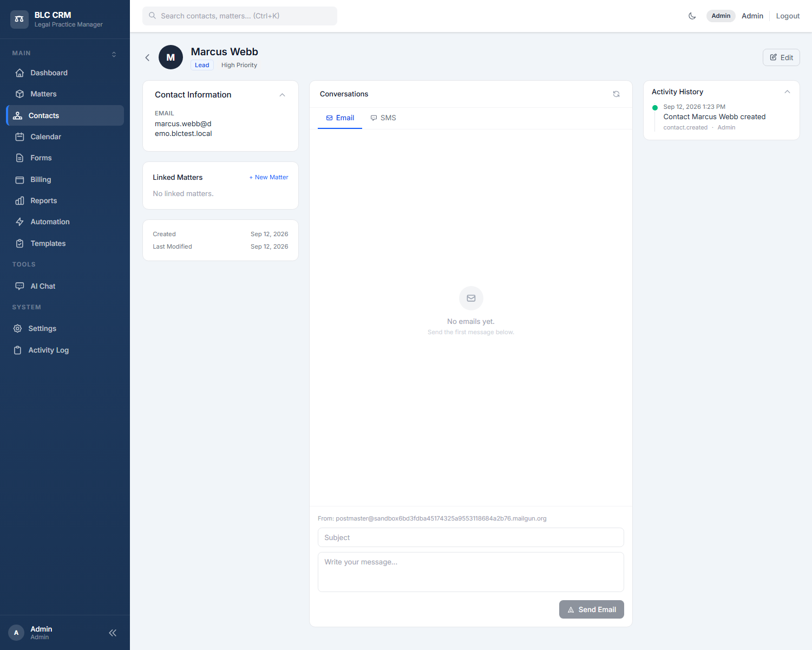The width and height of the screenshot is (812, 650).
Task: Click the Linked Matters heading
Action: pos(178,177)
